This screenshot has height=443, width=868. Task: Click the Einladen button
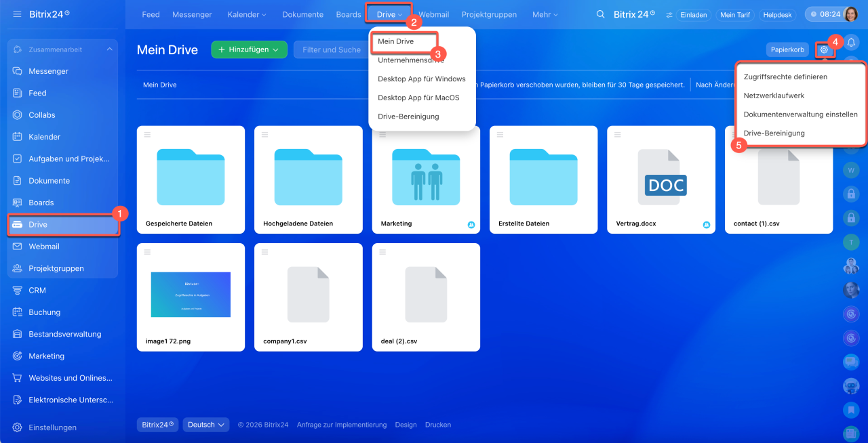(x=694, y=14)
